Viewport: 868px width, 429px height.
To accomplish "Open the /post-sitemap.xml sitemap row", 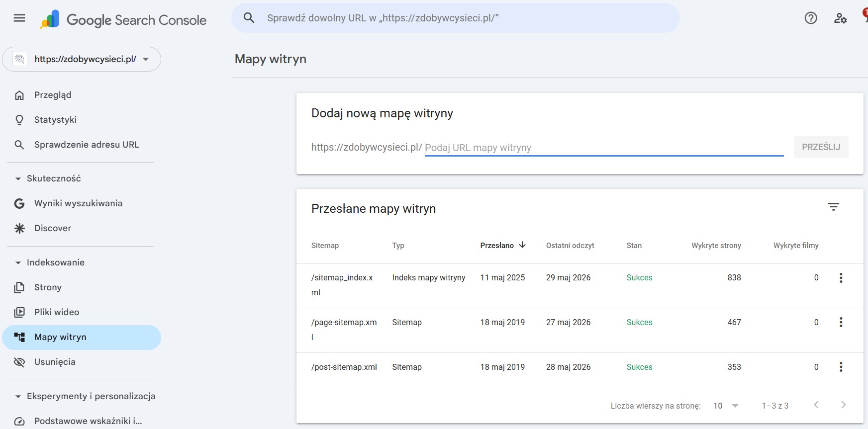I will click(x=579, y=370).
